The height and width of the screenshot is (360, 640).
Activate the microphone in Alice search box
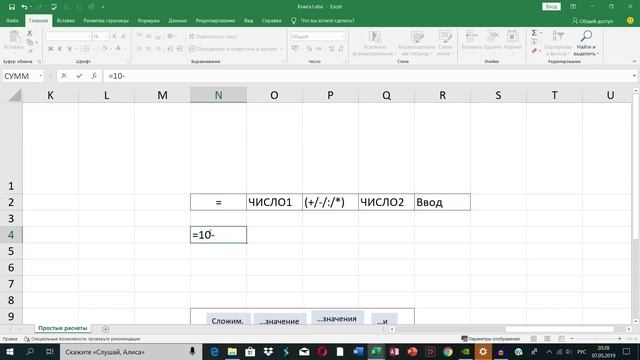[192, 351]
